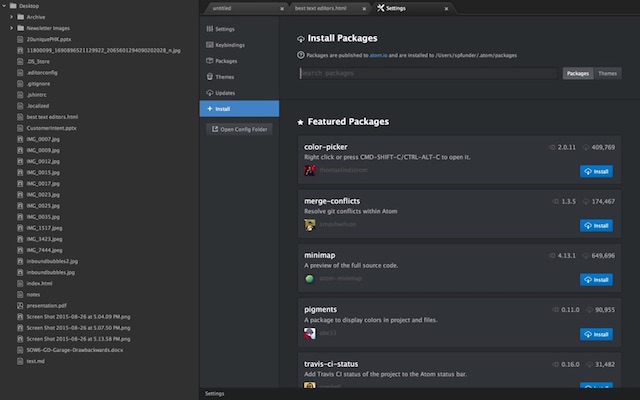Image resolution: width=640 pixels, height=400 pixels.
Task: Click minimap version icon
Action: pyautogui.click(x=552, y=256)
